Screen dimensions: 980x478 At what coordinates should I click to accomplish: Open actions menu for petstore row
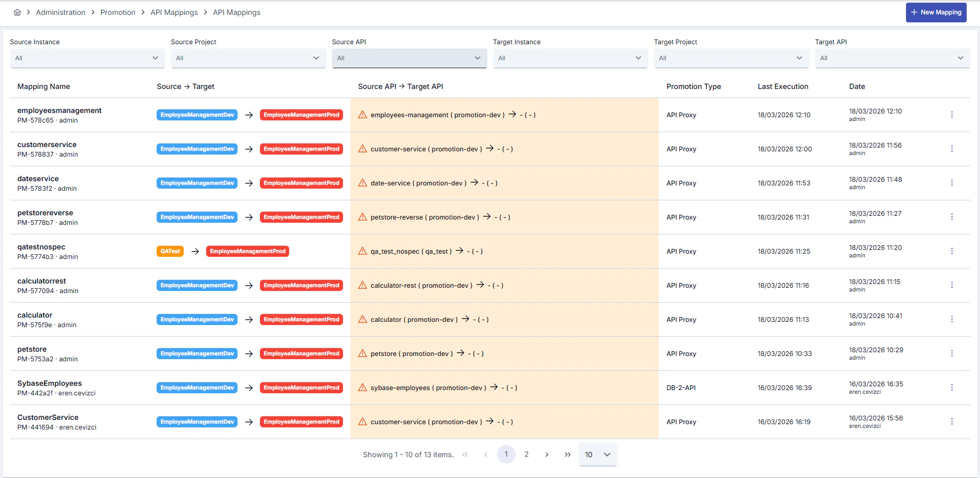tap(952, 353)
